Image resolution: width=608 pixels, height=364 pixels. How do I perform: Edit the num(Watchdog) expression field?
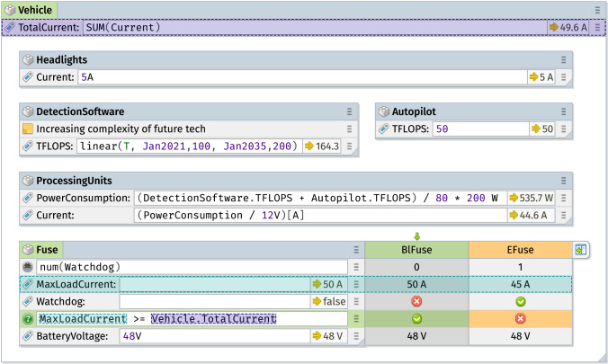coord(192,267)
